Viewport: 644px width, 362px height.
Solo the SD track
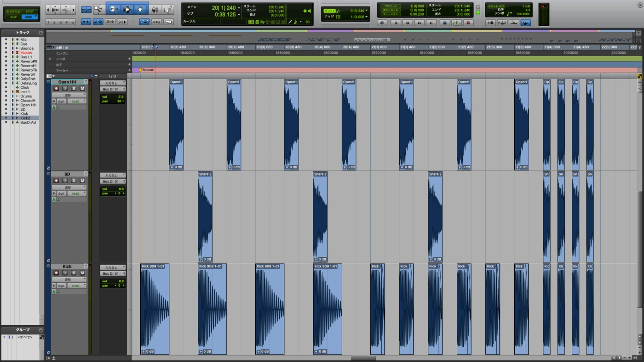click(x=74, y=181)
